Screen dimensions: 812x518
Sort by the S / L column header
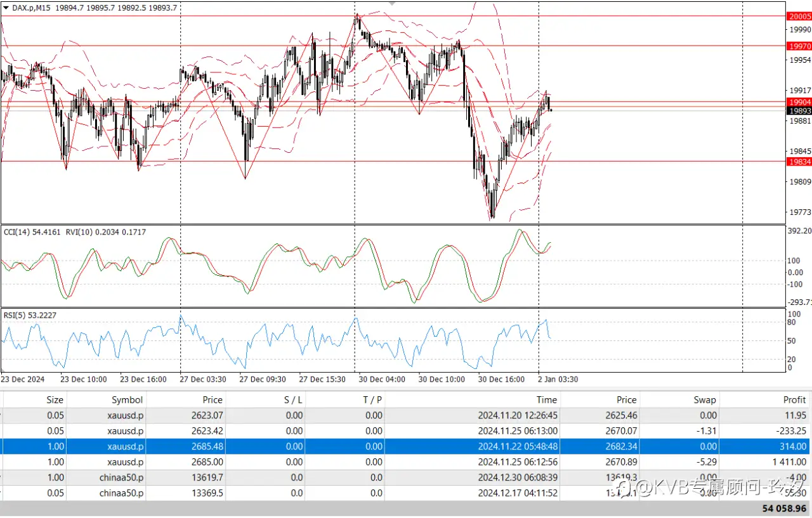click(293, 399)
